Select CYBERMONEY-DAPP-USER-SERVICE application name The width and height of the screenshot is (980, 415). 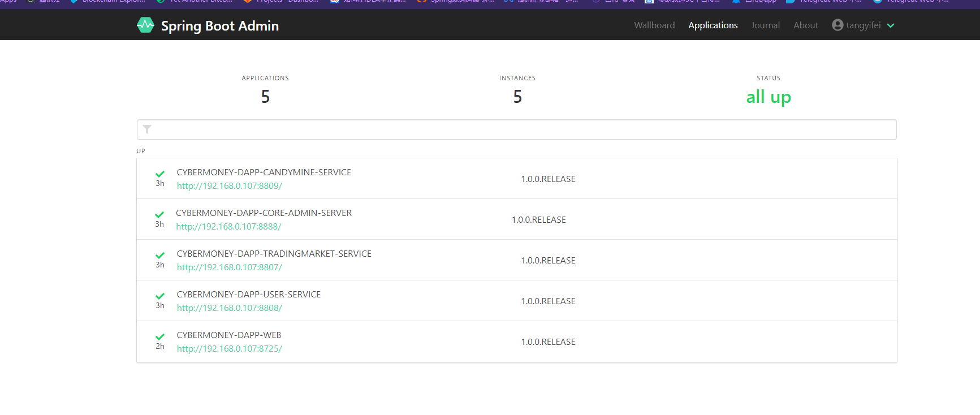click(249, 295)
